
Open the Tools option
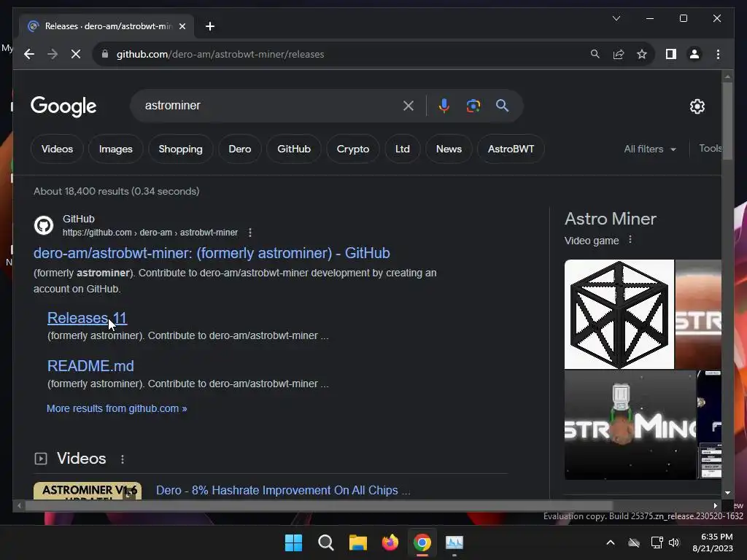point(710,149)
